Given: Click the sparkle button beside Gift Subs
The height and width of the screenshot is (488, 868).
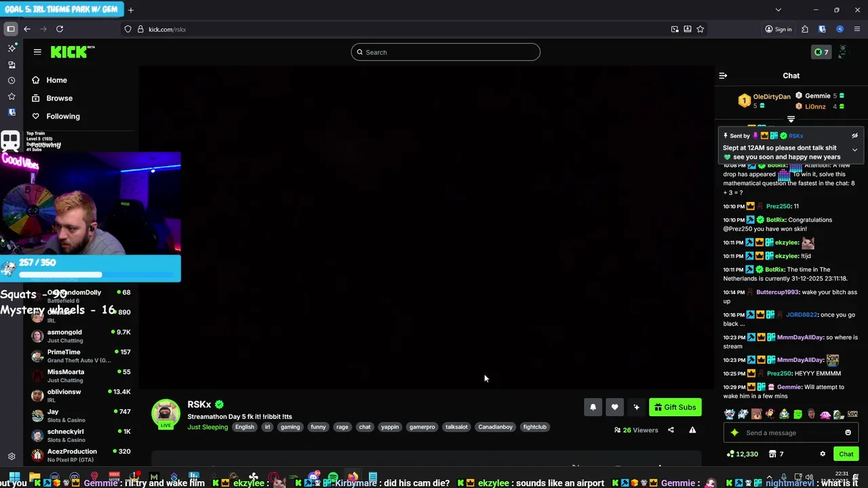Looking at the screenshot, I should 636,407.
